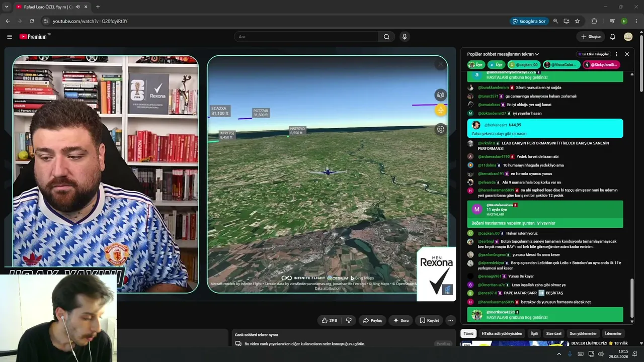Select the Size özel filter chip

tap(553, 333)
